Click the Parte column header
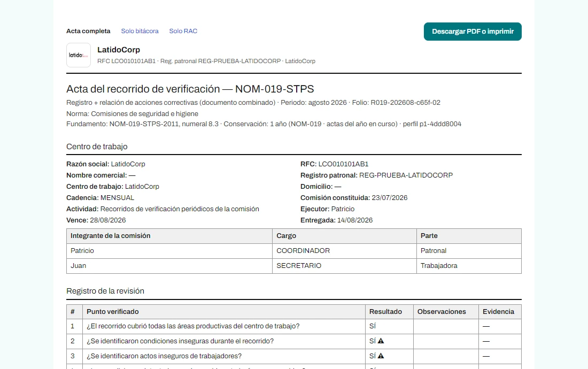The height and width of the screenshot is (369, 588). point(469,236)
